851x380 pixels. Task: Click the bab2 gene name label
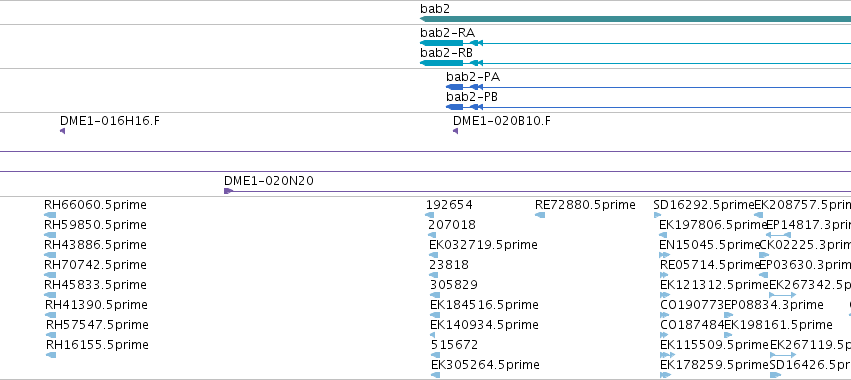435,9
